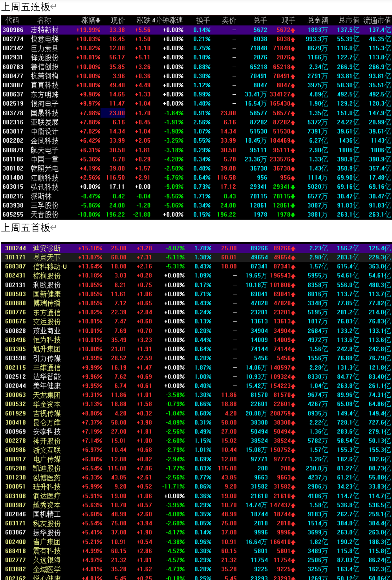392x580 pixels.
Task: Select the 航天电子 row
Action: 196,150
